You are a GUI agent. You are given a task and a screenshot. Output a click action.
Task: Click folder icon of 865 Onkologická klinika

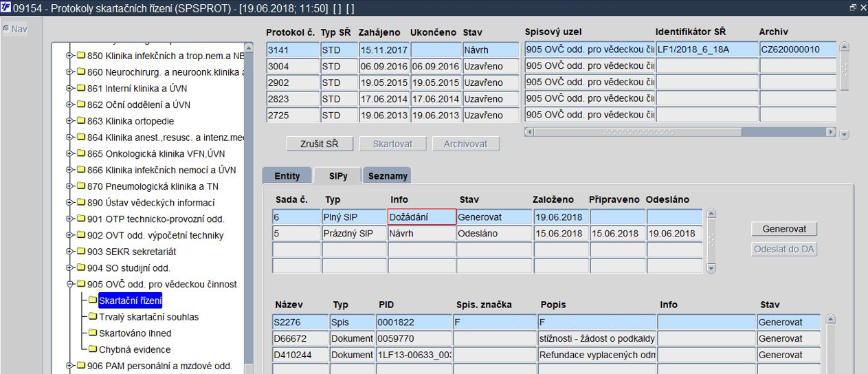(80, 154)
